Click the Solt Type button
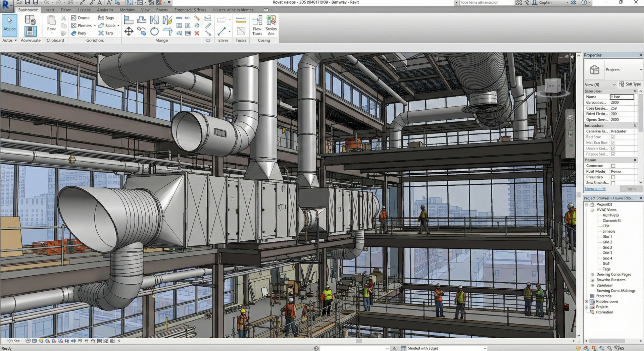This screenshot has height=351, width=644. tap(630, 84)
